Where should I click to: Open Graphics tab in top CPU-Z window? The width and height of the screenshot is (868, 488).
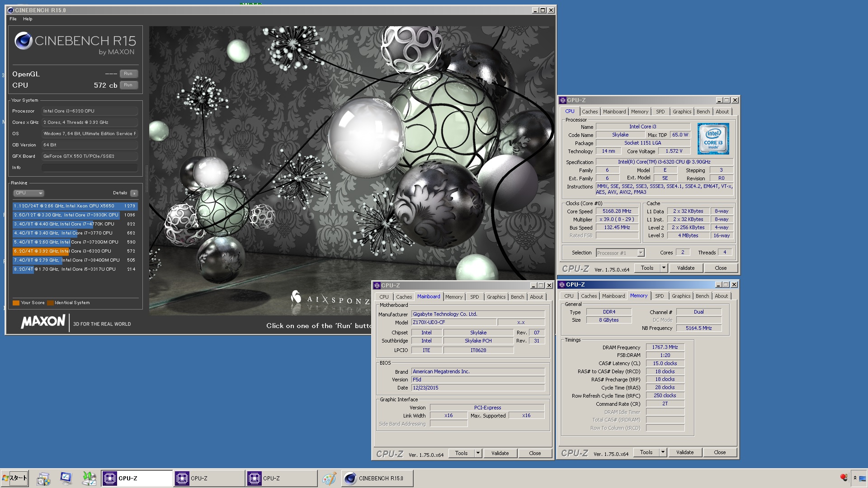click(x=682, y=112)
